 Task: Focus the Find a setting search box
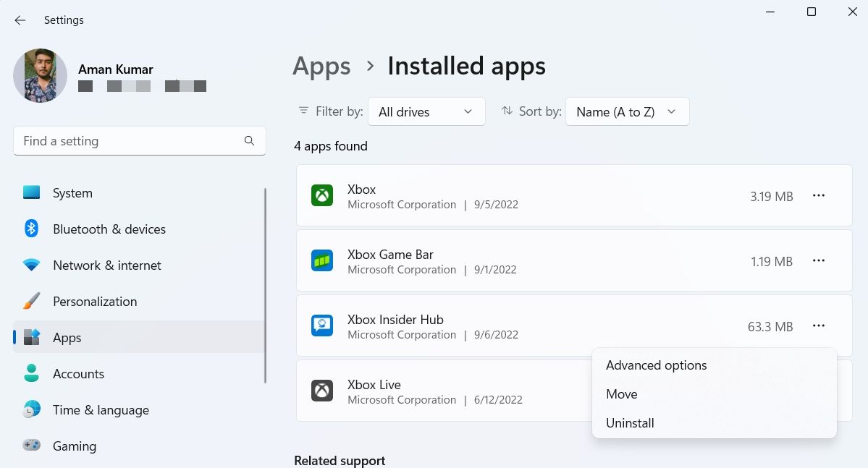pyautogui.click(x=140, y=141)
